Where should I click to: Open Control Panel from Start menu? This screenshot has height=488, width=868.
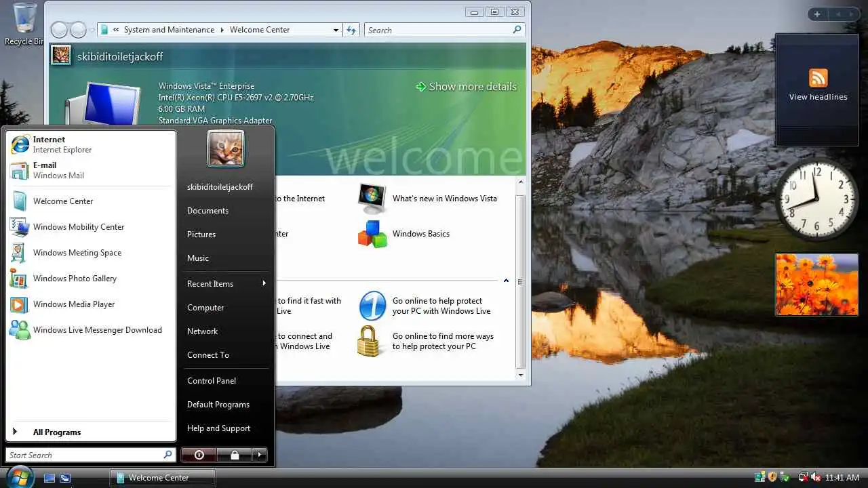(x=226, y=381)
